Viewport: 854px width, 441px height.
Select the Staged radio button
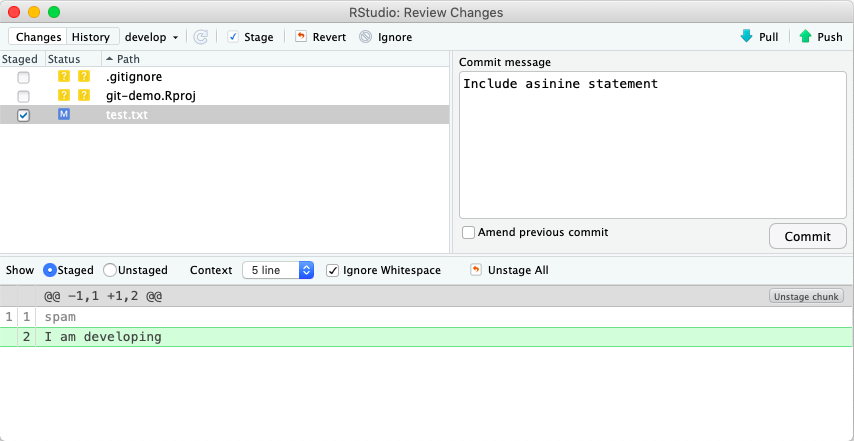pyautogui.click(x=50, y=270)
